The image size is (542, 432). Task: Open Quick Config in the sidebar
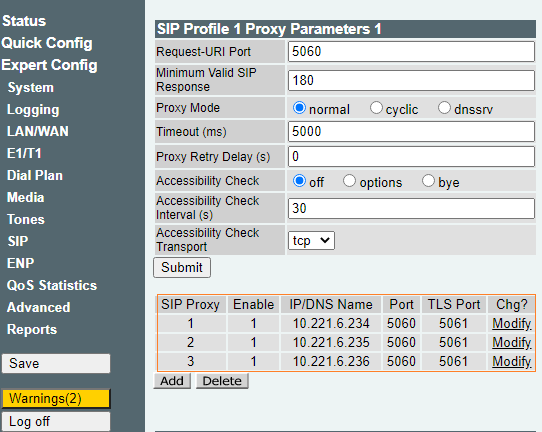click(47, 43)
